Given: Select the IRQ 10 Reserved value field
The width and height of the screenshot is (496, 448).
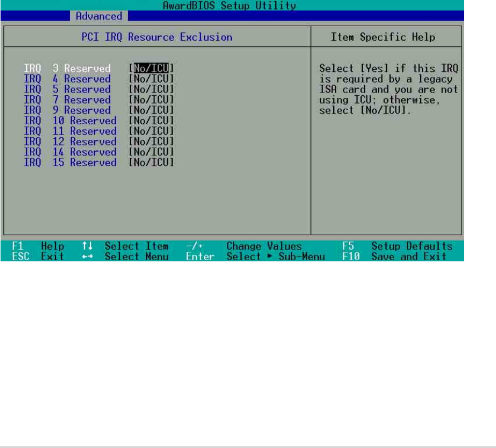Looking at the screenshot, I should click(151, 120).
